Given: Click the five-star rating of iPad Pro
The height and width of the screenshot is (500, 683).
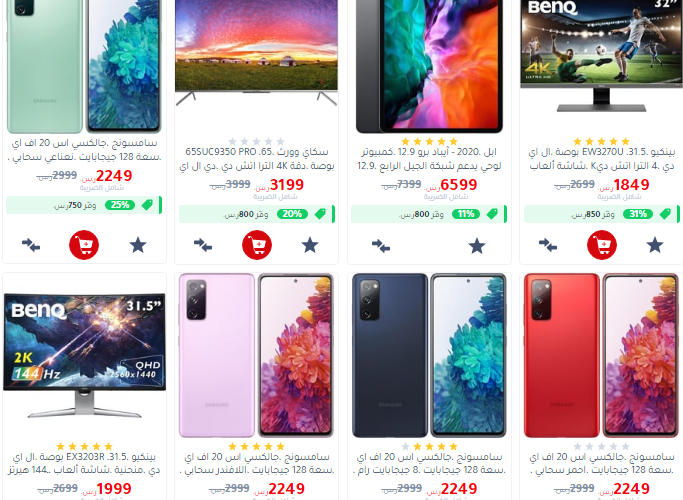Looking at the screenshot, I should tap(429, 141).
